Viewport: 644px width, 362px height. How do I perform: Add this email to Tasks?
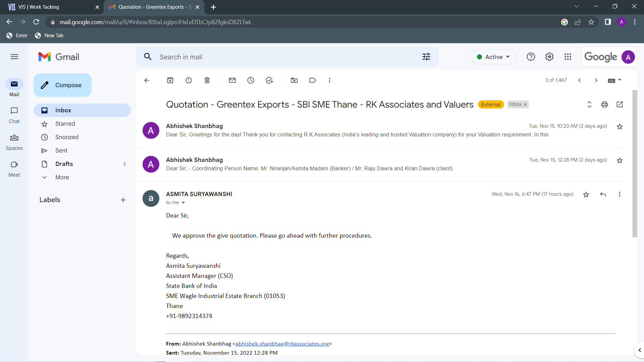pos(269,80)
